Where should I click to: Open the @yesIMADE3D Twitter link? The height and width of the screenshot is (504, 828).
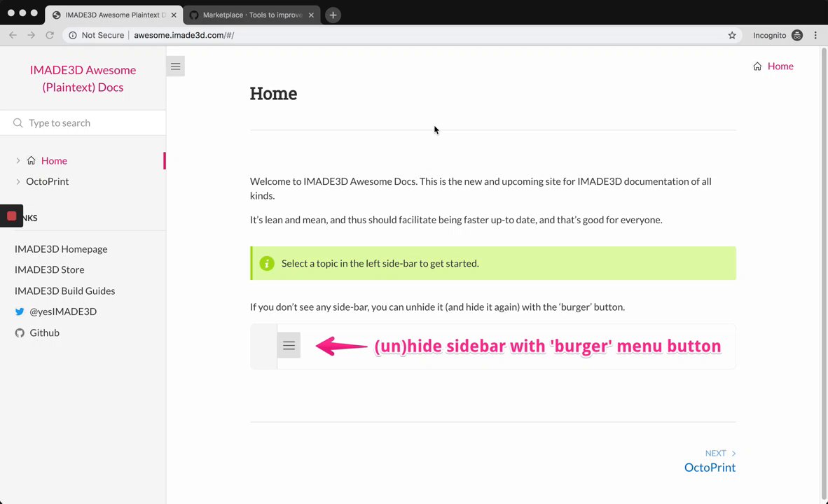tap(63, 311)
